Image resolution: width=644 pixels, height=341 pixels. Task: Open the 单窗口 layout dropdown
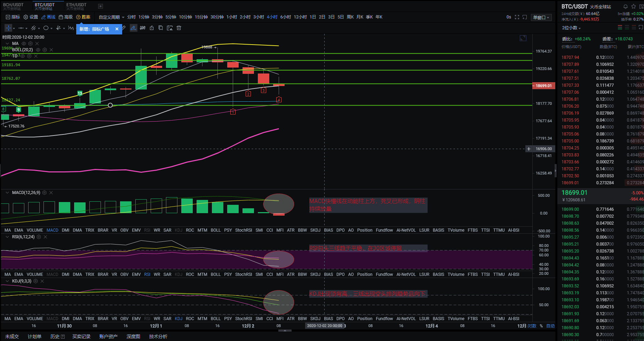pos(541,17)
